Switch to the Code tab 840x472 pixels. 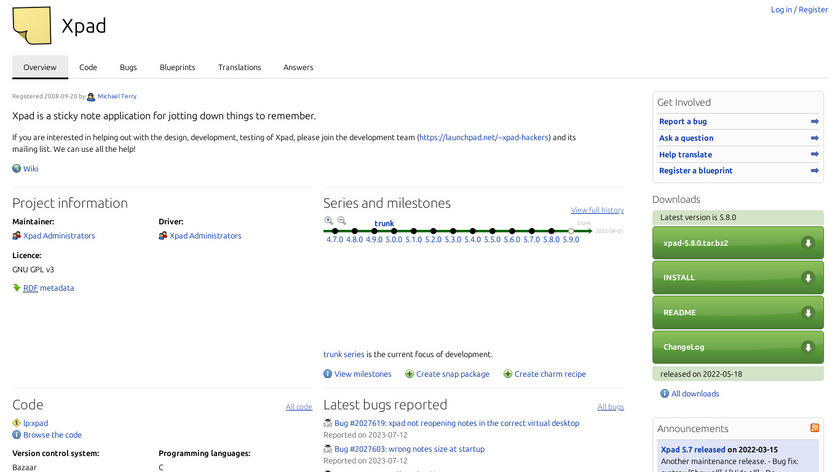[x=88, y=67]
